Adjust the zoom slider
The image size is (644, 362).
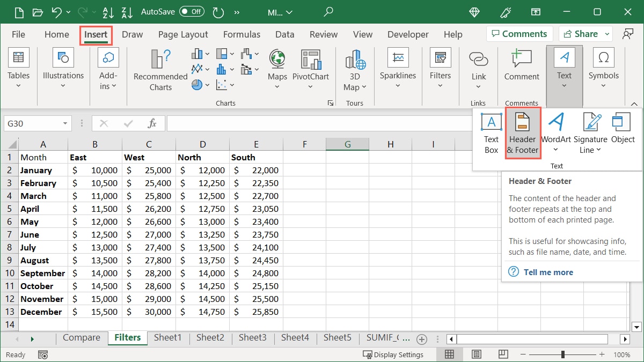coord(563,354)
